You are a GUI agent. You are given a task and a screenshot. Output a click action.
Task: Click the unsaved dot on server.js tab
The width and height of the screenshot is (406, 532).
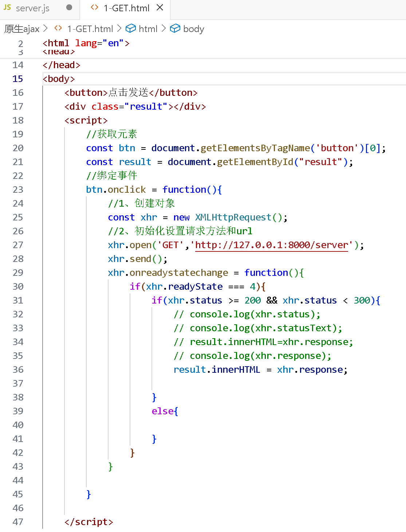point(69,8)
